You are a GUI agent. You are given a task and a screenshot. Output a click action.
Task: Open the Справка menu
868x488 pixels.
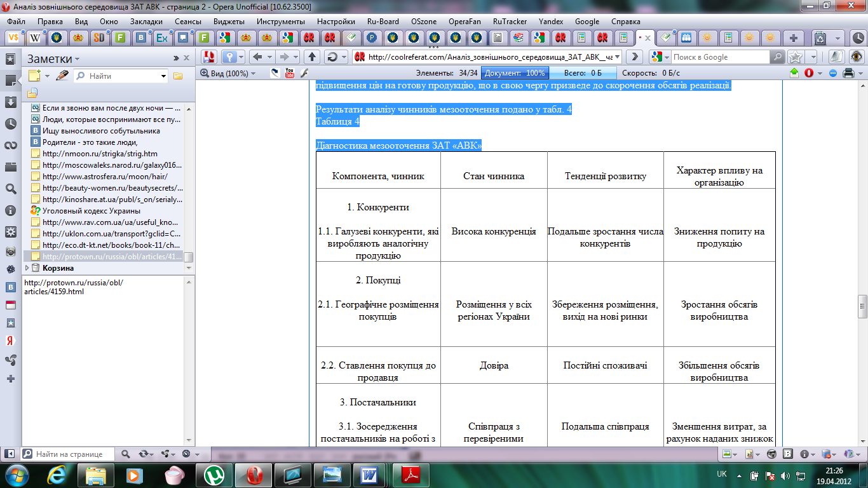[x=626, y=21]
